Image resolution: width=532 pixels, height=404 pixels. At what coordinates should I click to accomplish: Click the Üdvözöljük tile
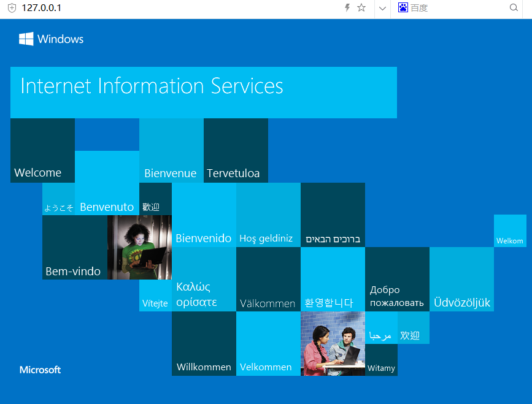pos(461,279)
